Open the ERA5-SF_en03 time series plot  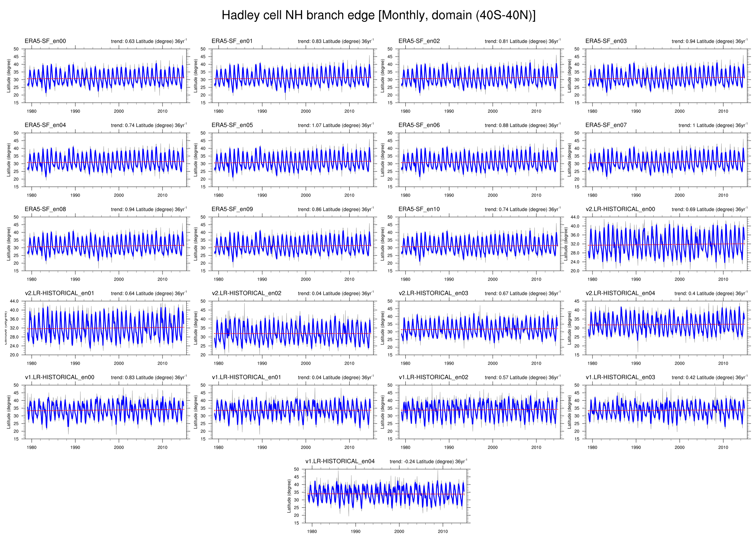667,76
